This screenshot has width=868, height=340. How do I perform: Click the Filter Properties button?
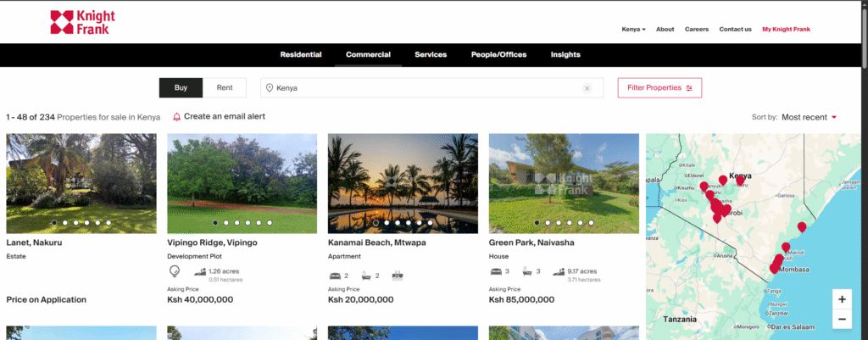click(x=659, y=88)
